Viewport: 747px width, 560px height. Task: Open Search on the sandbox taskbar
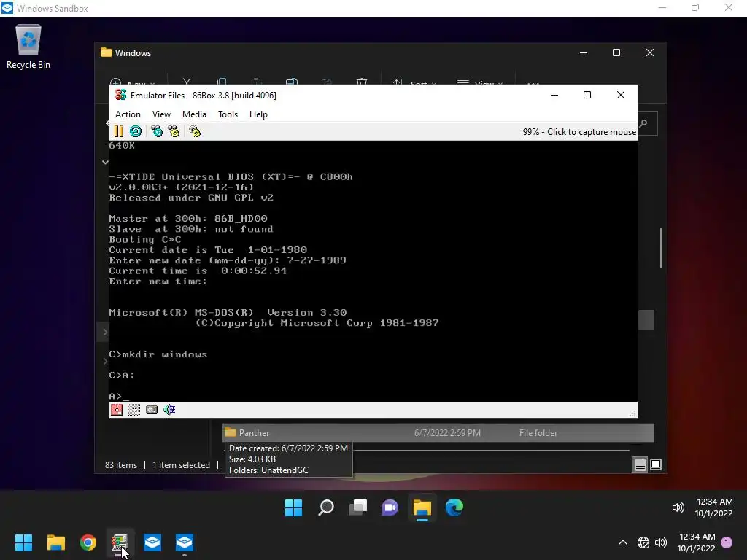click(x=326, y=507)
